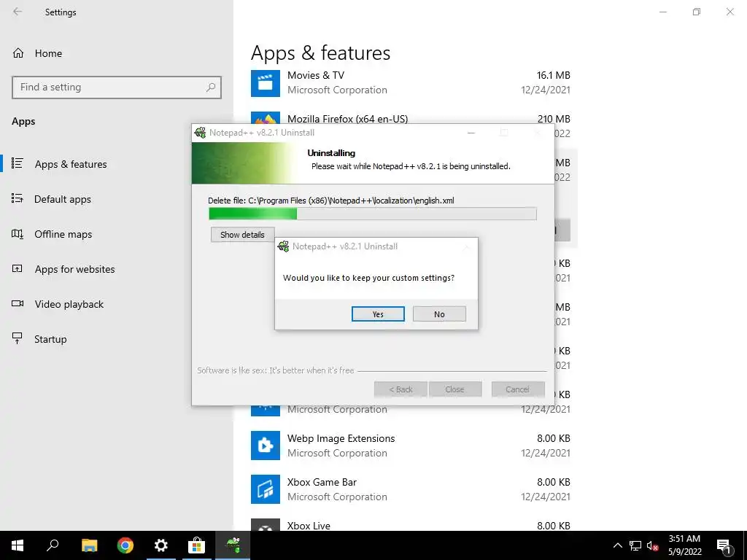Click the Apps for websites icon
Screen dimensions: 747x560
[x=18, y=268]
